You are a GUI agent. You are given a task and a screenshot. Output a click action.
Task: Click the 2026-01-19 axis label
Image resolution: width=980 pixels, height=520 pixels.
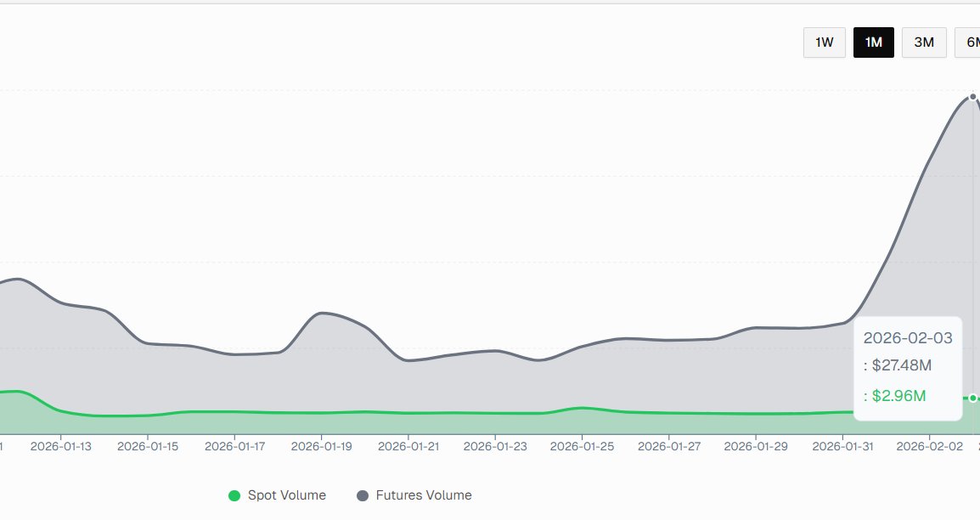pos(321,446)
